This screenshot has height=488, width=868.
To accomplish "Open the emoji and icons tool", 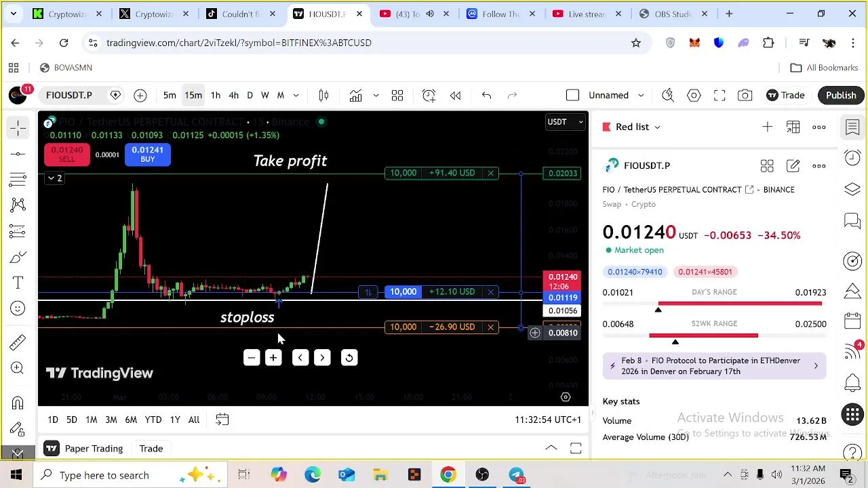I will [18, 308].
